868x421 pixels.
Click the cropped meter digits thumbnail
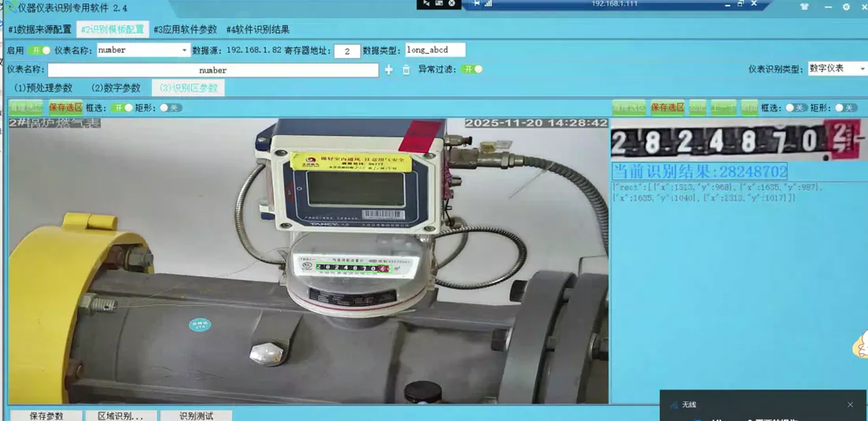click(736, 140)
